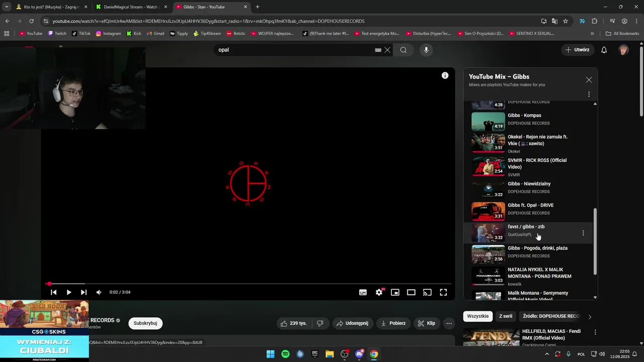Image resolution: width=644 pixels, height=362 pixels.
Task: Mute the video volume speaker icon
Action: (99, 292)
